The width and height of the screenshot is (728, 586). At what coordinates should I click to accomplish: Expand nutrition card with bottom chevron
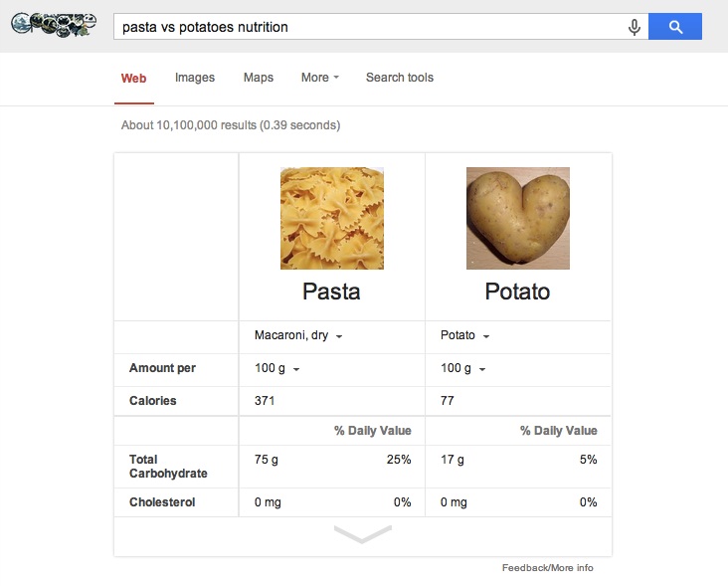(363, 534)
